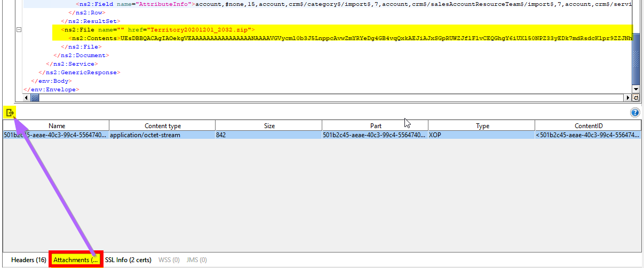Click the XML editor vertical scrollbar thumb

click(635, 60)
